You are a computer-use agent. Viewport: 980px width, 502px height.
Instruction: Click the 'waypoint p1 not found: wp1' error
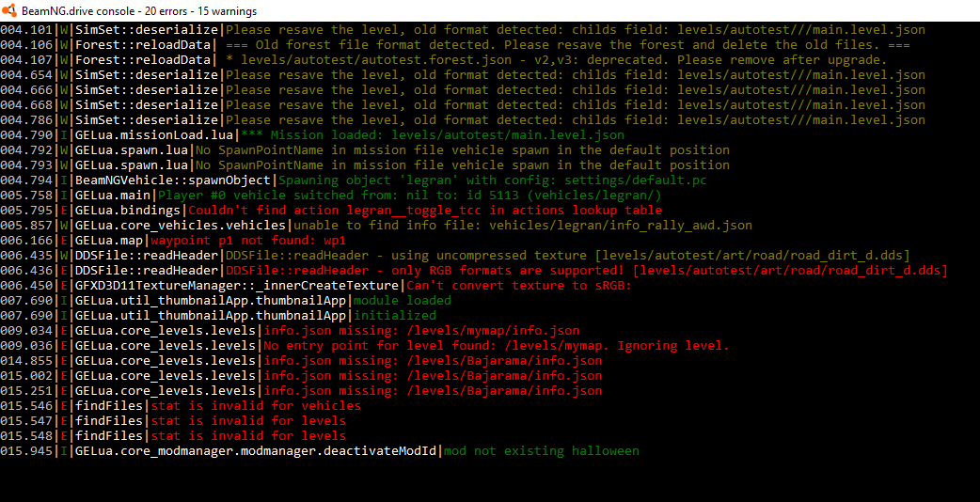pyautogui.click(x=173, y=240)
